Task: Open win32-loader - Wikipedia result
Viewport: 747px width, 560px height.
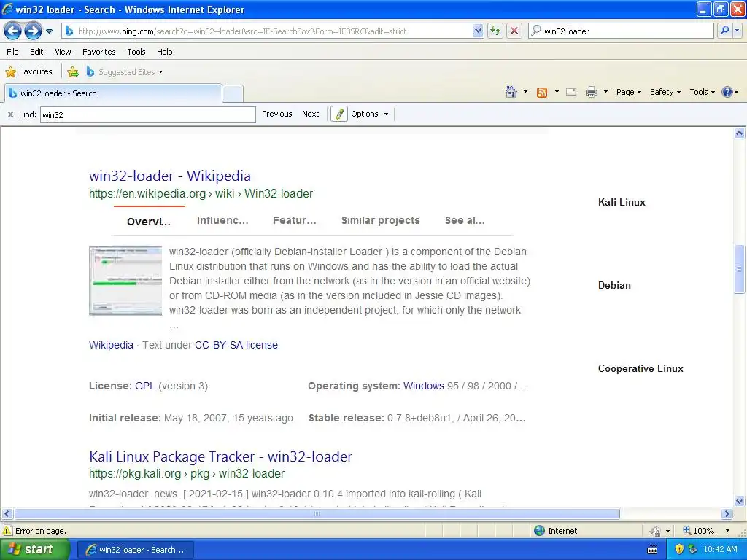Action: pyautogui.click(x=169, y=176)
